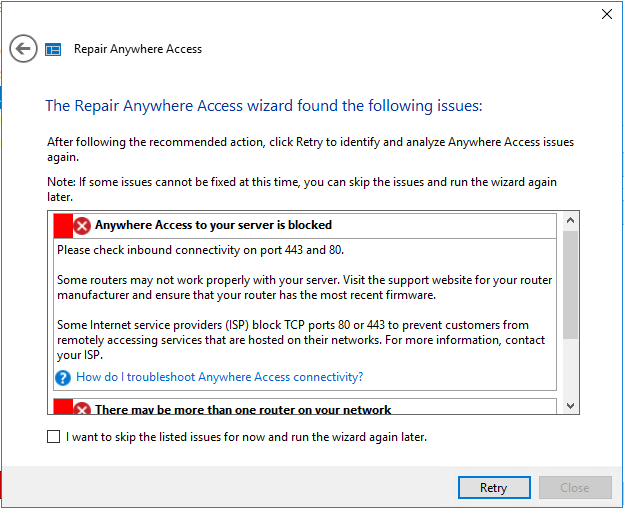Tick the skip listed issues checkbox

pyautogui.click(x=54, y=436)
